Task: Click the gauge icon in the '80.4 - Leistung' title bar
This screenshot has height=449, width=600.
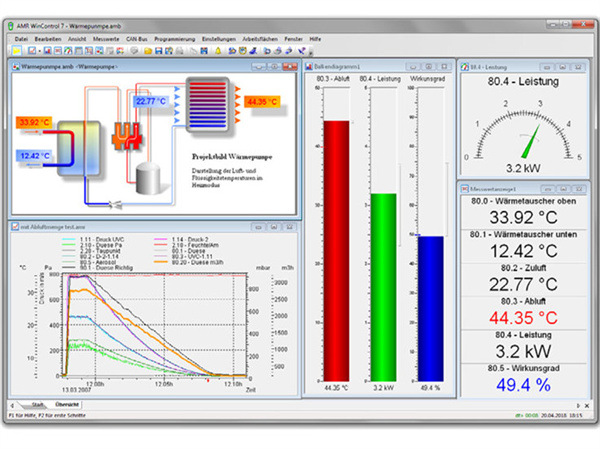Action: tap(463, 66)
